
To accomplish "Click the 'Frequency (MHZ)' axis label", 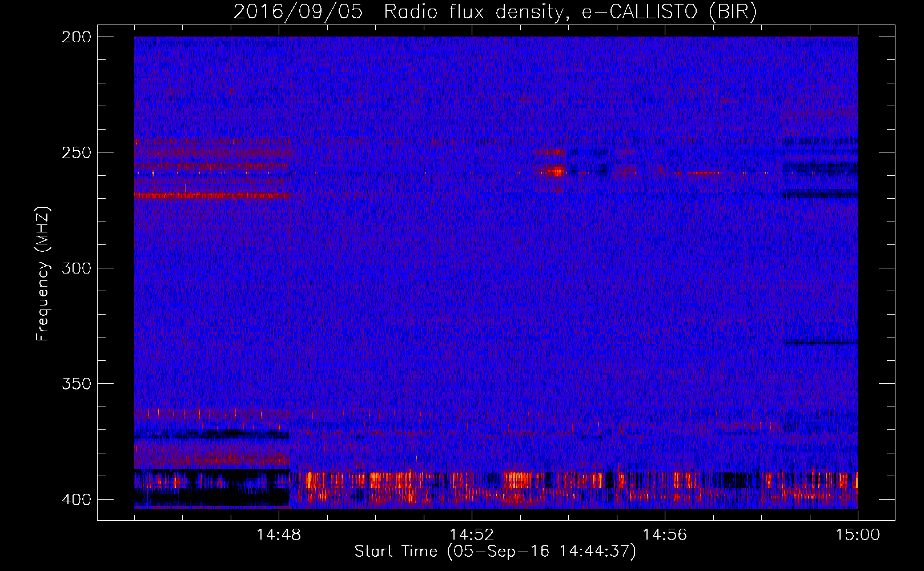I will tap(43, 274).
